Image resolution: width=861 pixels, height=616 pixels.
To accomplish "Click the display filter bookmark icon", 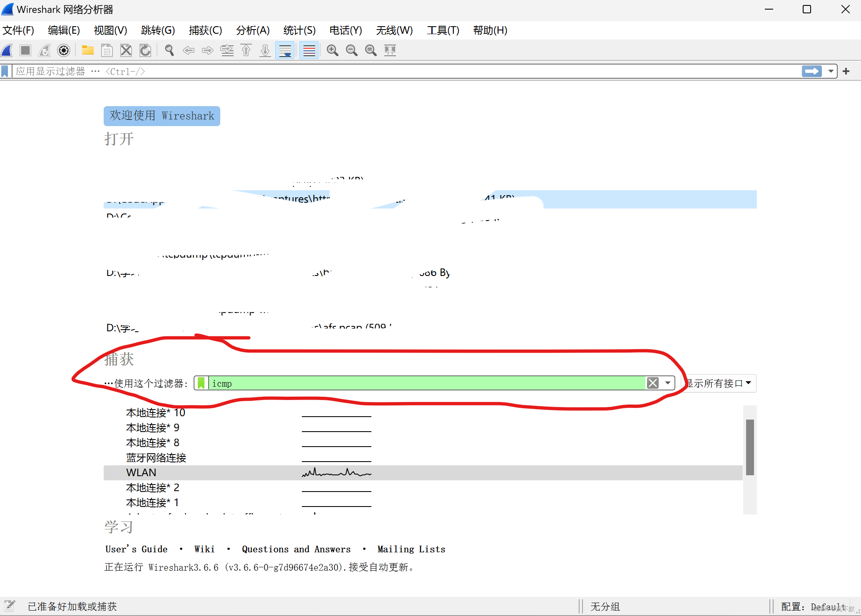I will [5, 71].
